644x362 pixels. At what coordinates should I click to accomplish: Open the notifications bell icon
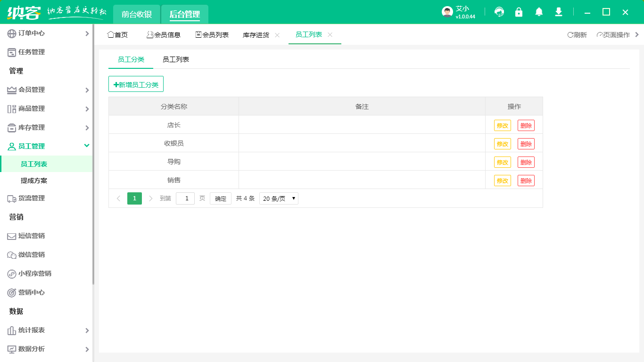539,12
